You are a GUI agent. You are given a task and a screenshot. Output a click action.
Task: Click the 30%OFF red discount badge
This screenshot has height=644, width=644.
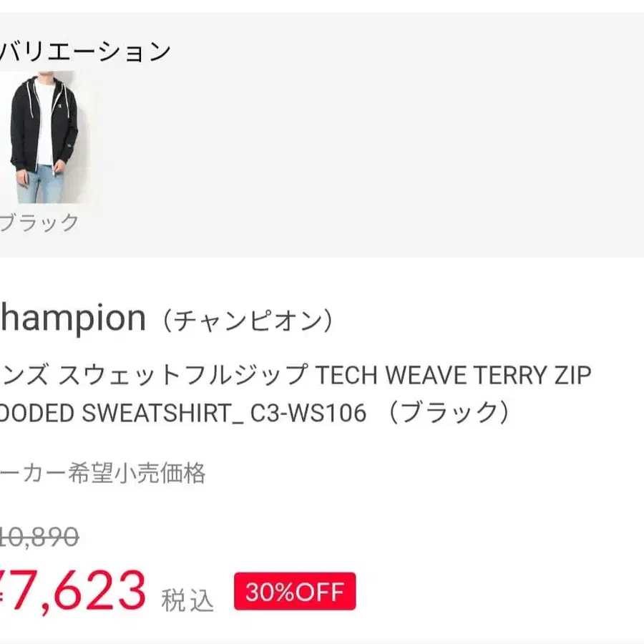[x=295, y=592]
